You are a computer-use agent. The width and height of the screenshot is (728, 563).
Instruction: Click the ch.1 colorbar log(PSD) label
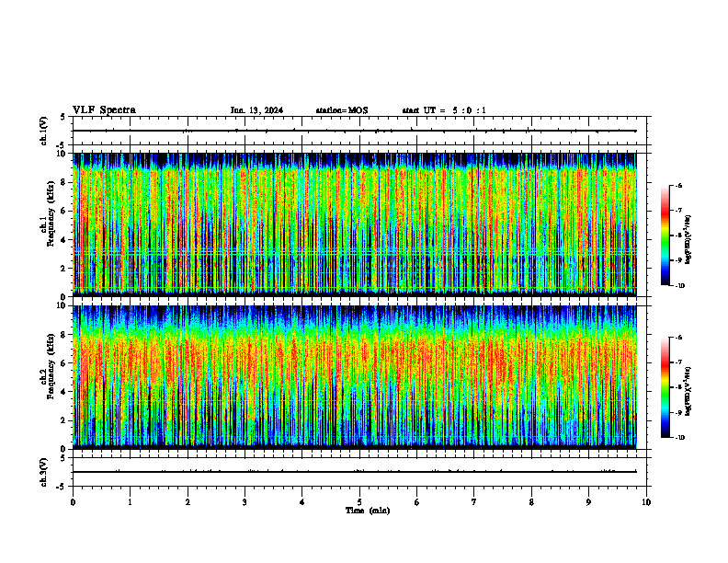pos(688,240)
